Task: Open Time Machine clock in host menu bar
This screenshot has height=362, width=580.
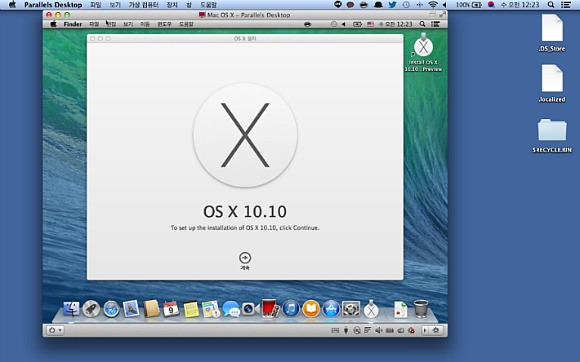Action: coord(406,5)
